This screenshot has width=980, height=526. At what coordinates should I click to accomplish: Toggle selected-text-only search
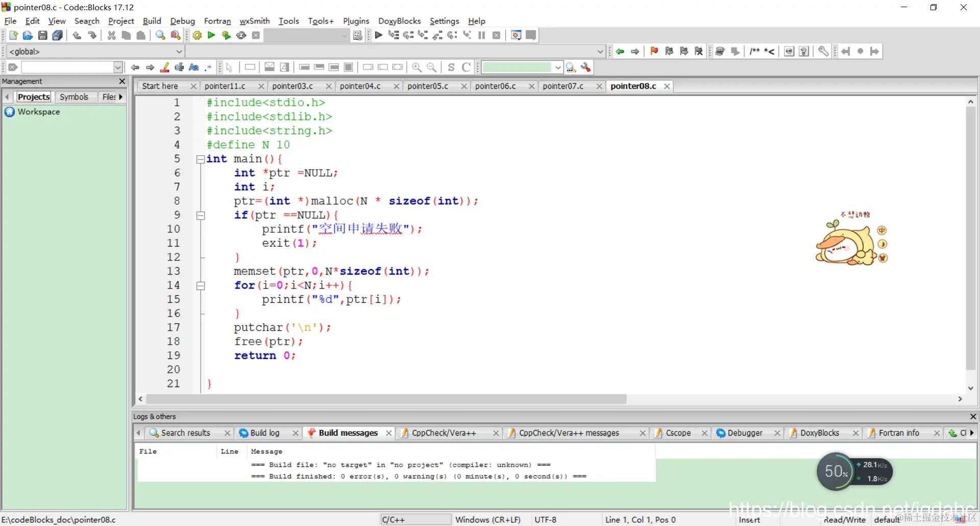tap(179, 67)
